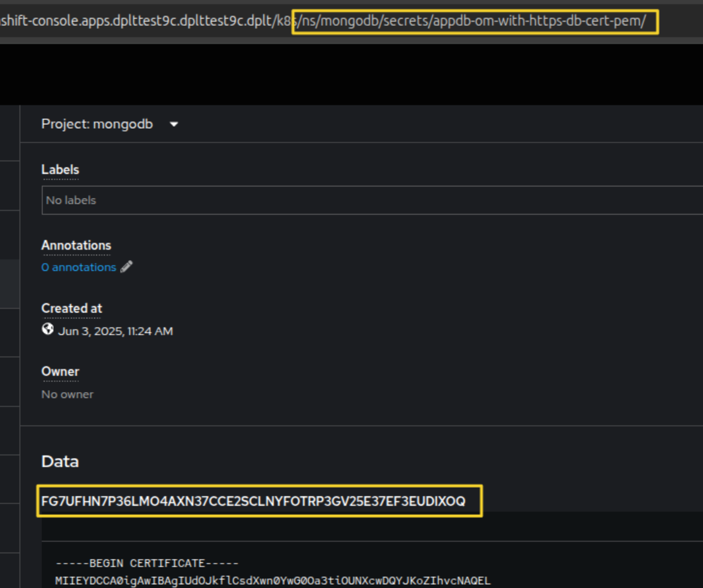Viewport: 703px width, 588px height.
Task: Click the Created at field heading
Action: point(71,309)
